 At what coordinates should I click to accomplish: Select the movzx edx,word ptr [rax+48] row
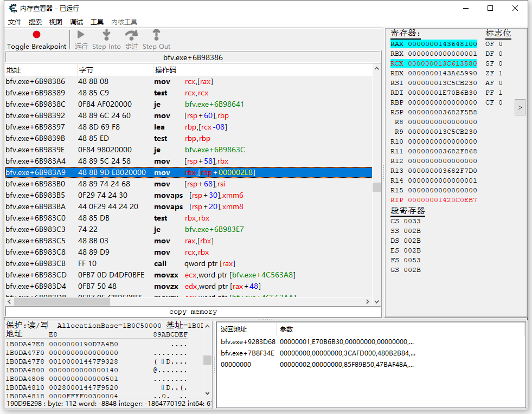pyautogui.click(x=189, y=287)
